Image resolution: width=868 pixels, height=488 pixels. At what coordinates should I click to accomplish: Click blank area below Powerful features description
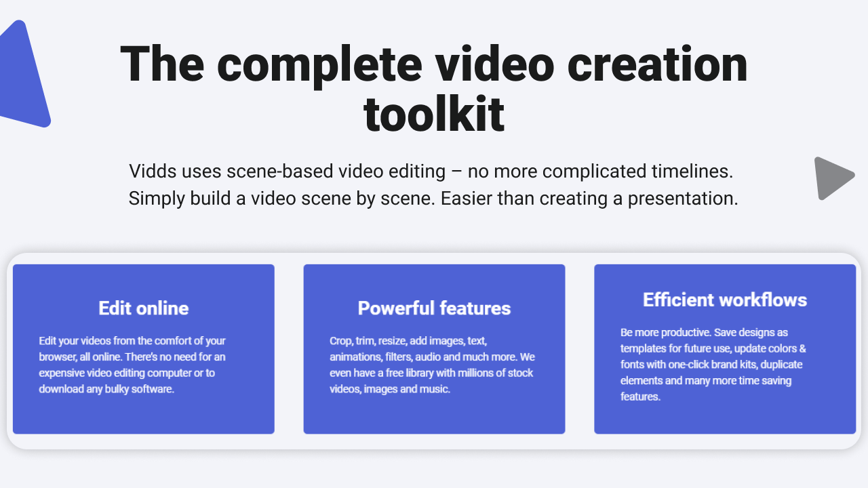(434, 413)
